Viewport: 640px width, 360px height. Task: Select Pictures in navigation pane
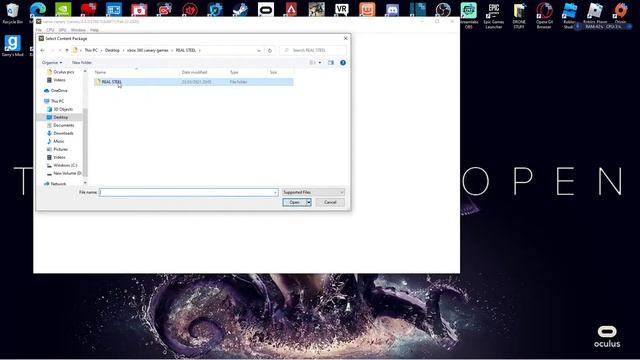coord(57,149)
